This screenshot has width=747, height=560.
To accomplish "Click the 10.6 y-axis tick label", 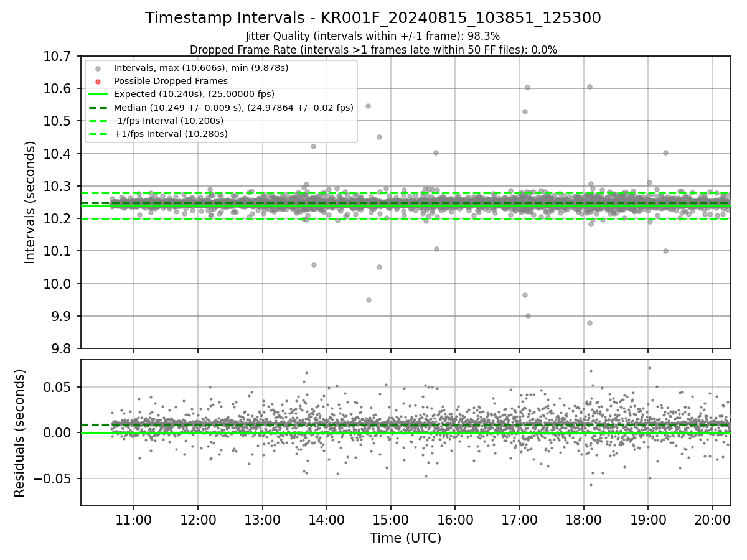I will point(58,89).
